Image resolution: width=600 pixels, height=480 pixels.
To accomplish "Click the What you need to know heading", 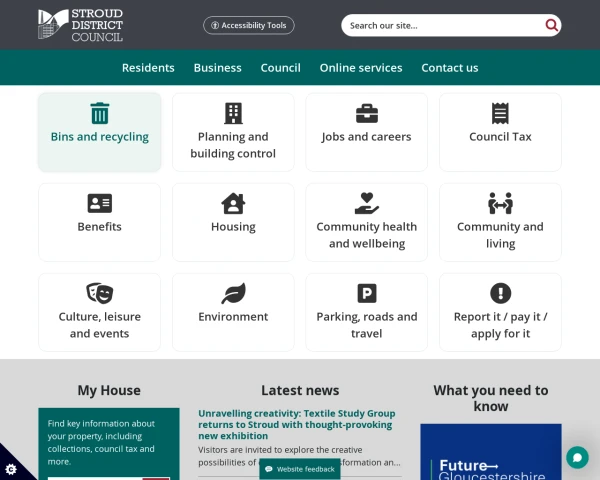I will [x=491, y=398].
